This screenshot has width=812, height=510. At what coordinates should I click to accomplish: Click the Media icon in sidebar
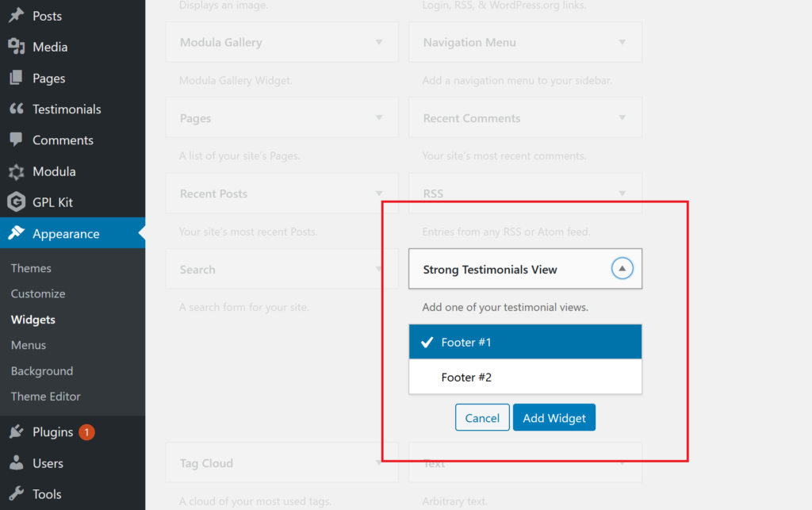[16, 47]
